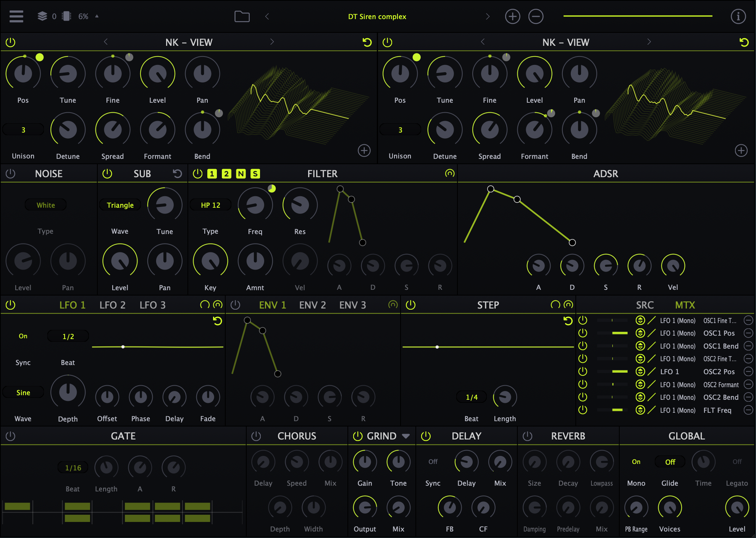This screenshot has height=538, width=756.
Task: Open the LFO wave Sine dropdown
Action: click(23, 393)
